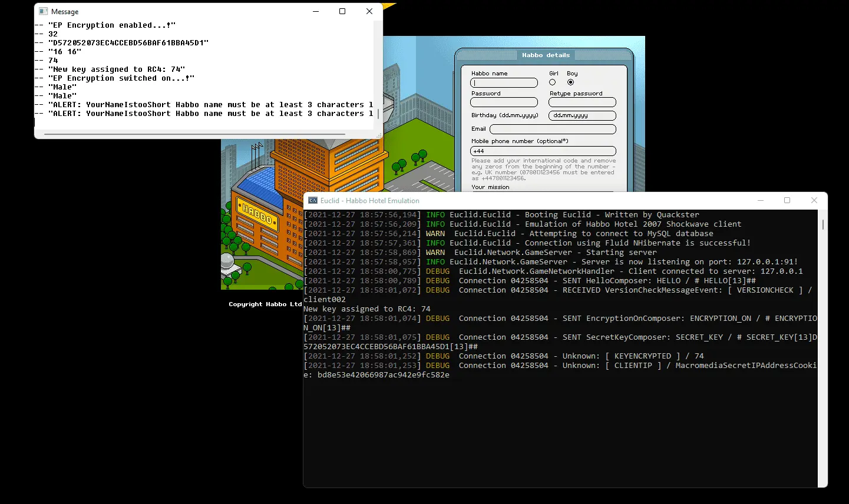Close the Message window
Screen dimensions: 849x504
[369, 11]
